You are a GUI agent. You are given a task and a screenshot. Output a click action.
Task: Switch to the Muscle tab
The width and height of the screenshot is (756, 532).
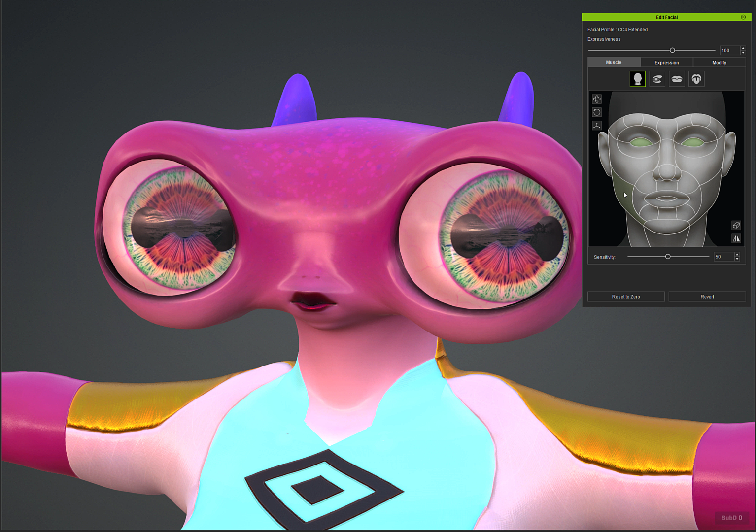(614, 62)
